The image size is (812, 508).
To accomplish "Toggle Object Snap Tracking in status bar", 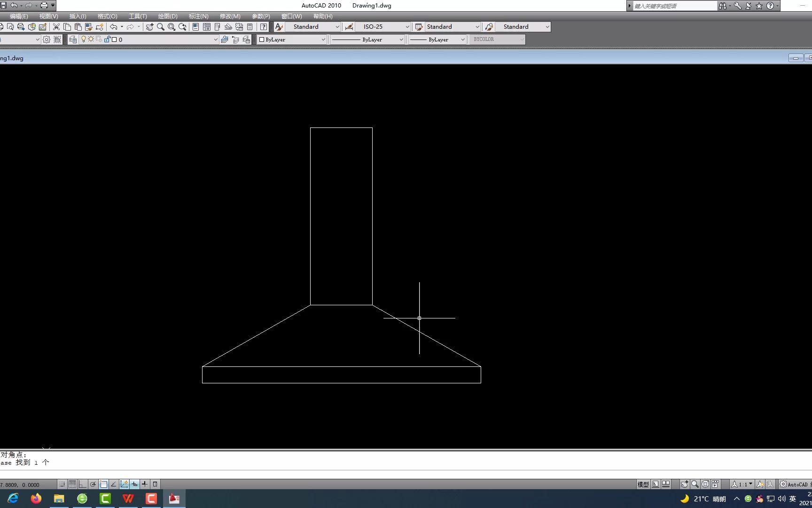I will pos(114,484).
